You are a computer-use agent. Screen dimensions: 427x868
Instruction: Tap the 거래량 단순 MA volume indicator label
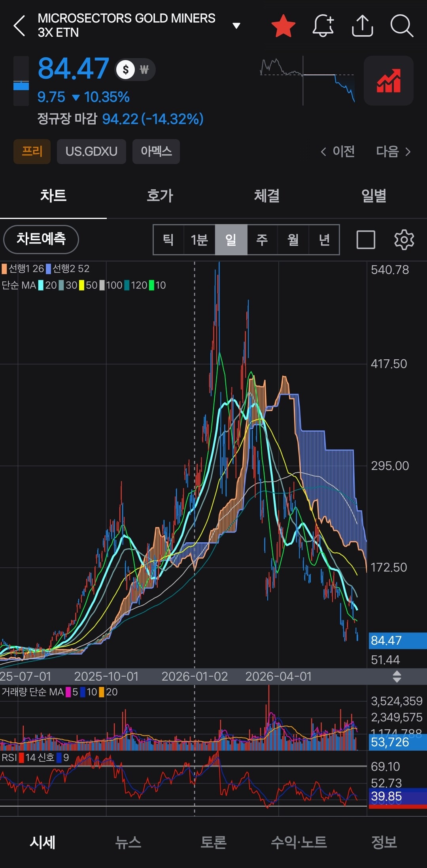(33, 692)
